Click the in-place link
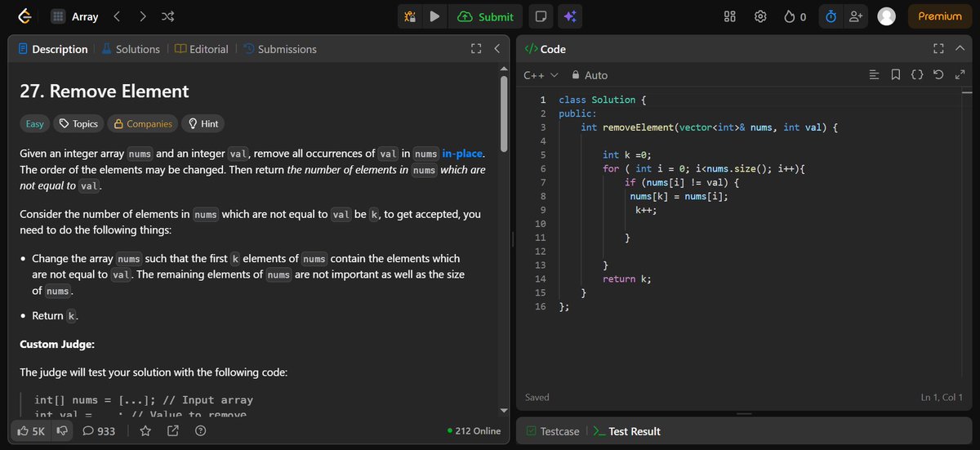This screenshot has width=980, height=450. click(463, 154)
